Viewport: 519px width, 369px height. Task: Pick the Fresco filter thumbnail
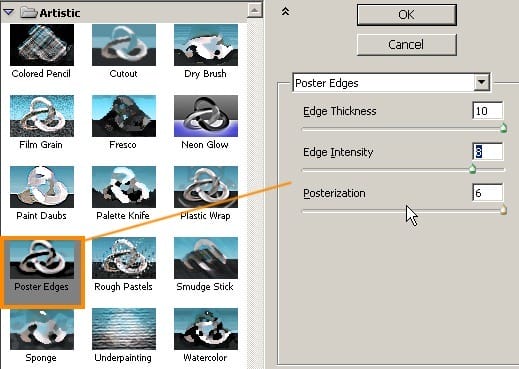pyautogui.click(x=124, y=116)
